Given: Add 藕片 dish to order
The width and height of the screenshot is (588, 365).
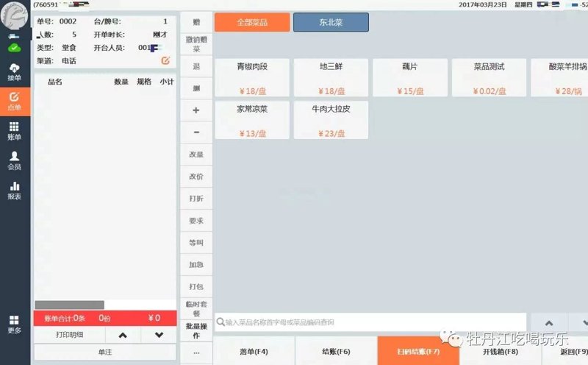Looking at the screenshot, I should point(410,78).
